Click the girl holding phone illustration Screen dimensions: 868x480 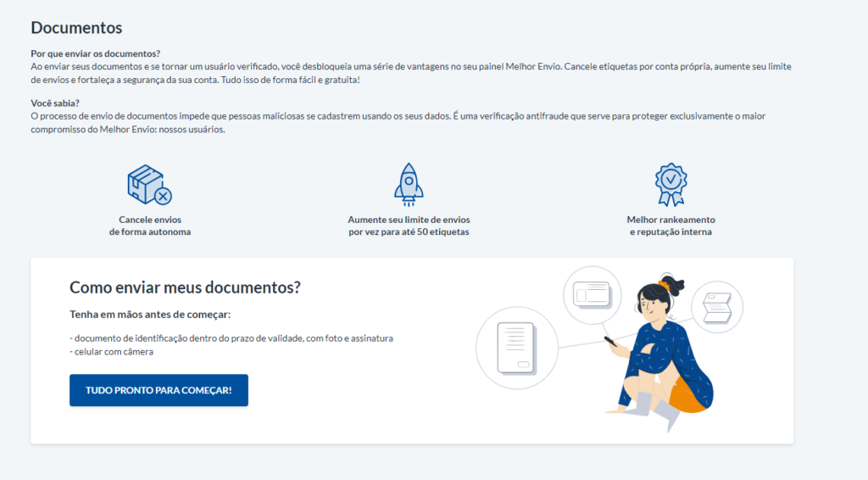pyautogui.click(x=659, y=354)
